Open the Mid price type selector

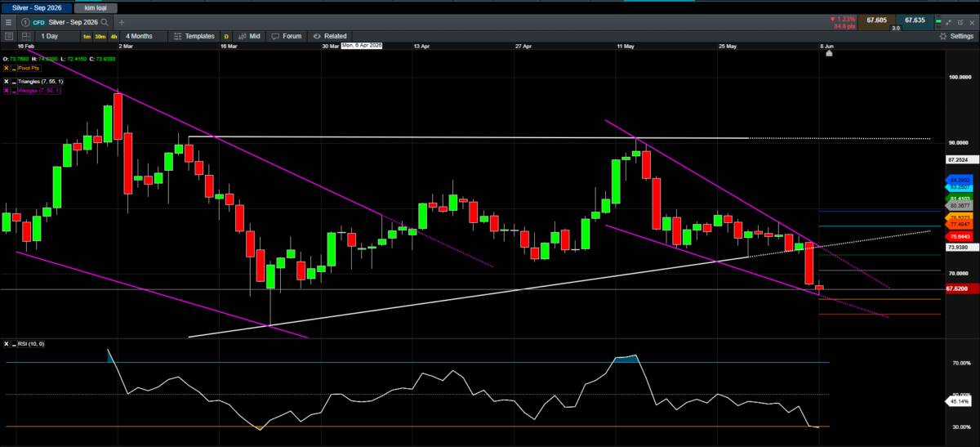pos(249,36)
